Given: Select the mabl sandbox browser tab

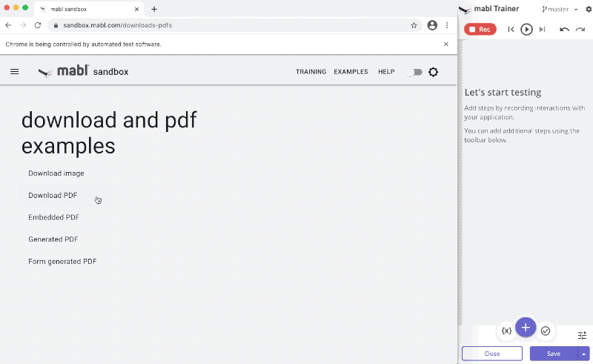Looking at the screenshot, I should [x=89, y=9].
